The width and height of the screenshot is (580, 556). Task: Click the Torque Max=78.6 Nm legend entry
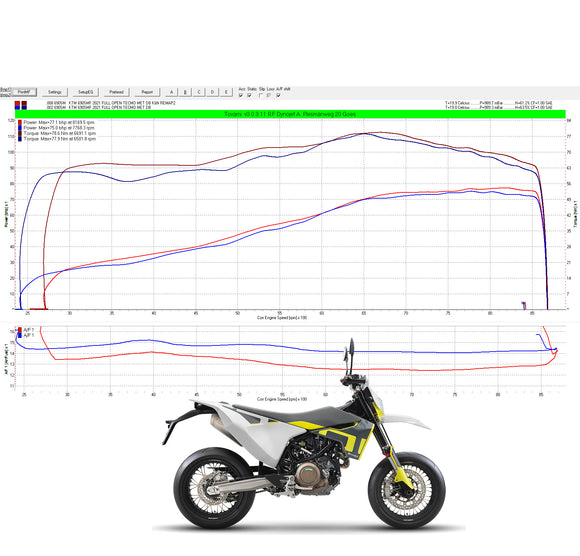click(x=57, y=133)
